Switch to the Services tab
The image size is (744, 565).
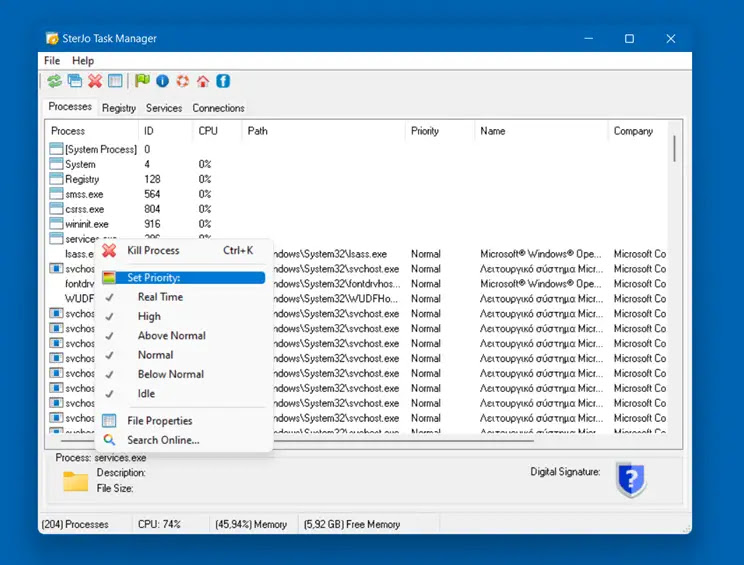(x=164, y=108)
